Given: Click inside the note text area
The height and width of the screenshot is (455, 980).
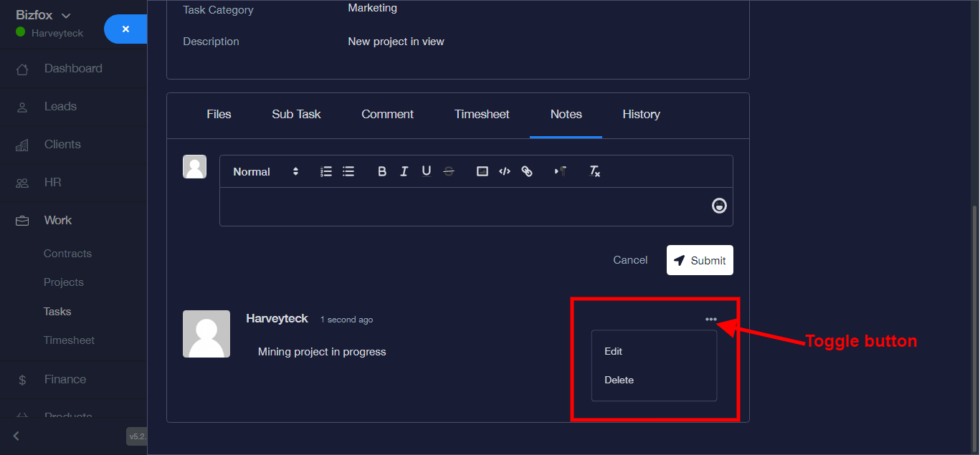Looking at the screenshot, I should (x=459, y=206).
